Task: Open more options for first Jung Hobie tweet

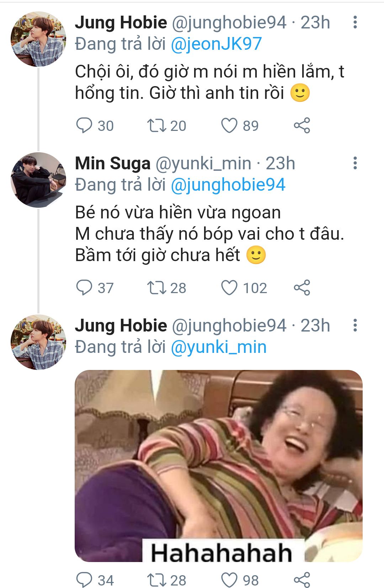Action: coord(355,22)
